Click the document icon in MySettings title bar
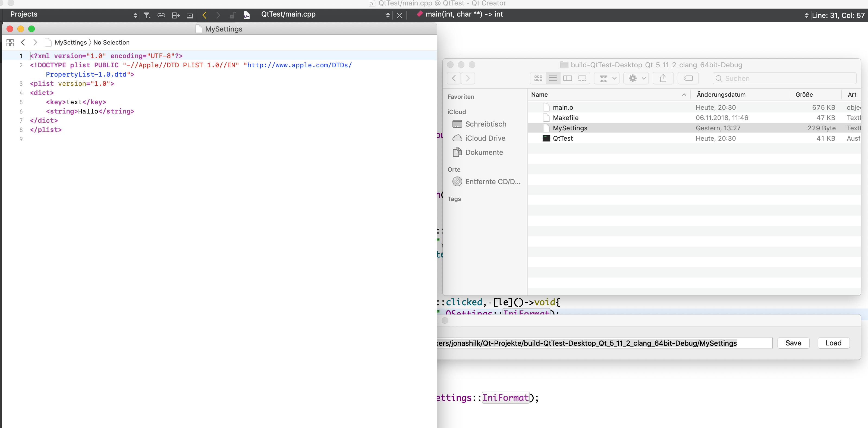The height and width of the screenshot is (428, 868). click(x=199, y=29)
